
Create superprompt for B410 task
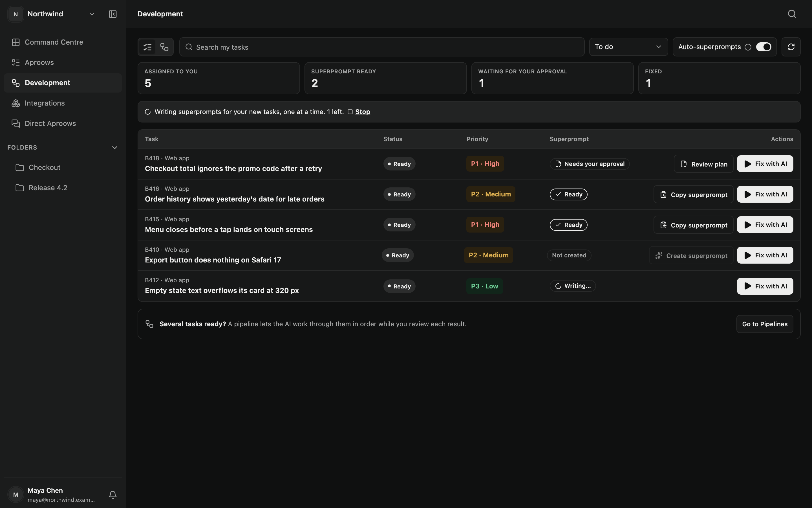(691, 256)
